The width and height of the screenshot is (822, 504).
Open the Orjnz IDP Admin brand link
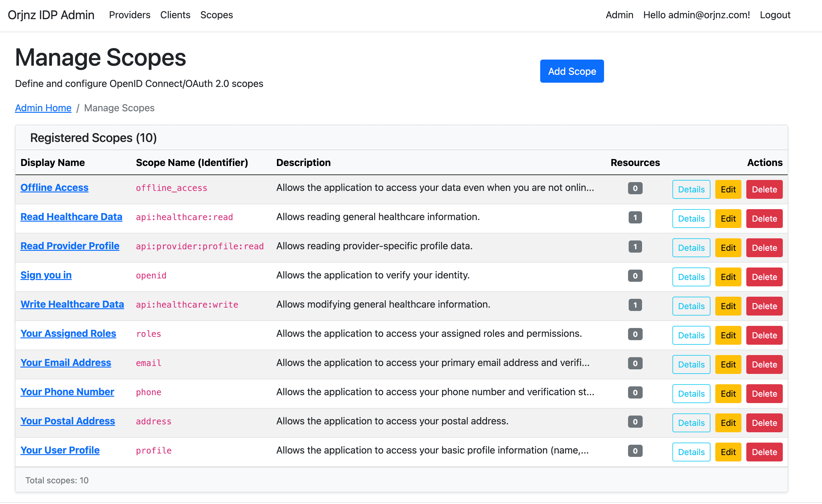pos(51,15)
